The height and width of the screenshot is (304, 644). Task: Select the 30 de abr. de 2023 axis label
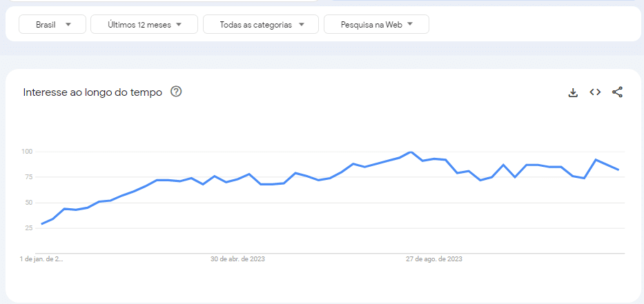[x=238, y=259]
